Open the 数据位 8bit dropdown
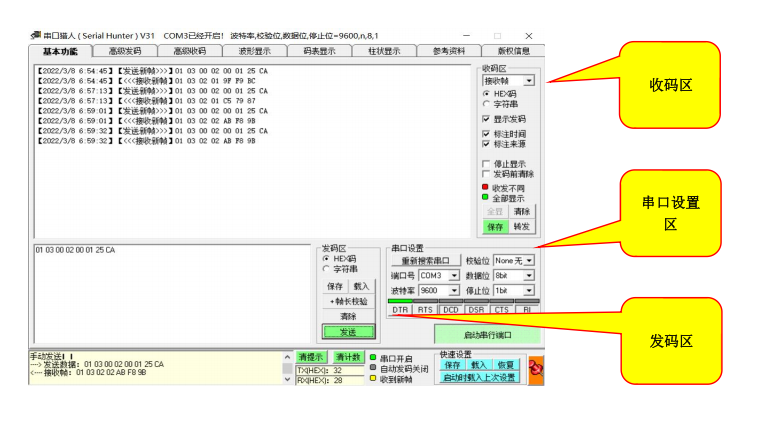This screenshot has height=430, width=769. pos(529,276)
